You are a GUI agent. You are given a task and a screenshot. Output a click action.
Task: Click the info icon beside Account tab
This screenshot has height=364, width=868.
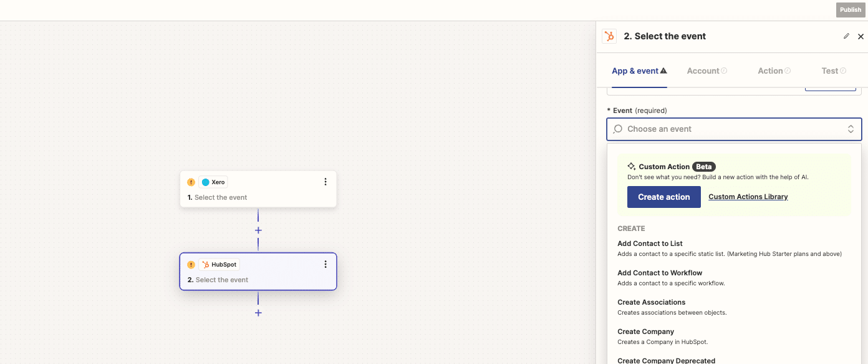tap(724, 71)
